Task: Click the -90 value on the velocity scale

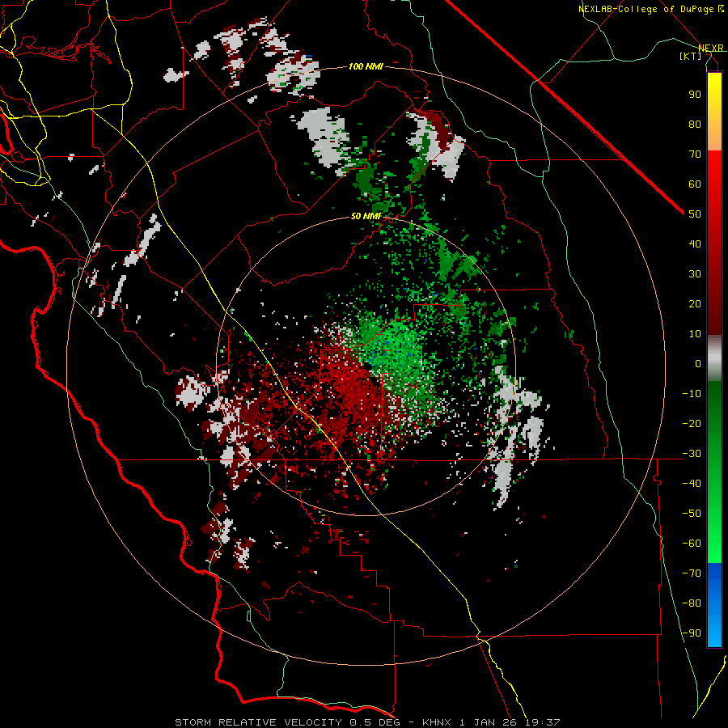Action: [x=692, y=633]
